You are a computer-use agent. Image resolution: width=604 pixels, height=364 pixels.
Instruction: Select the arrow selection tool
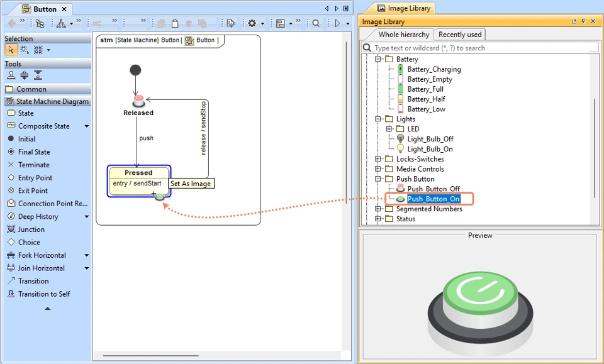11,50
